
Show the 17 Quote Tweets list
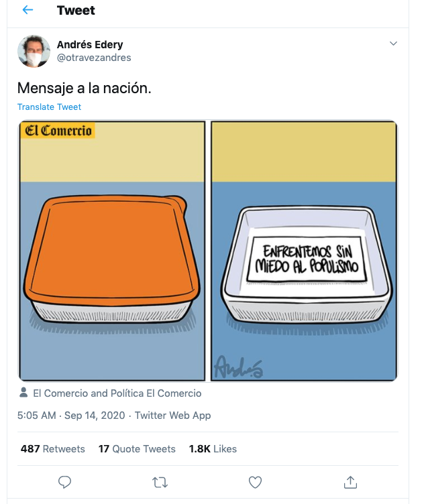coord(137,449)
